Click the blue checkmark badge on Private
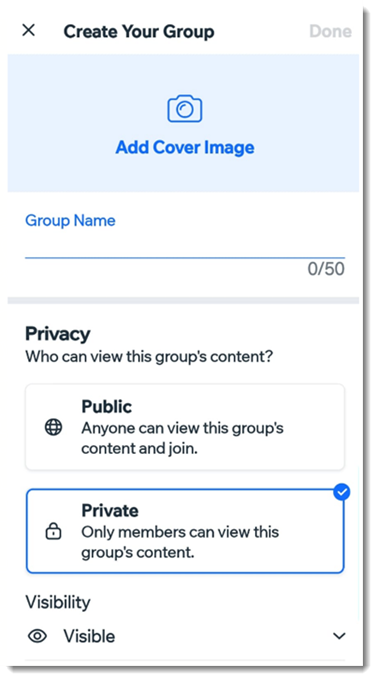Image resolution: width=377 pixels, height=680 pixels. [342, 492]
